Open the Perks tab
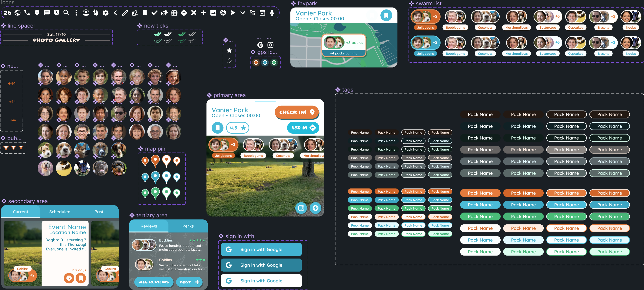 click(x=188, y=226)
